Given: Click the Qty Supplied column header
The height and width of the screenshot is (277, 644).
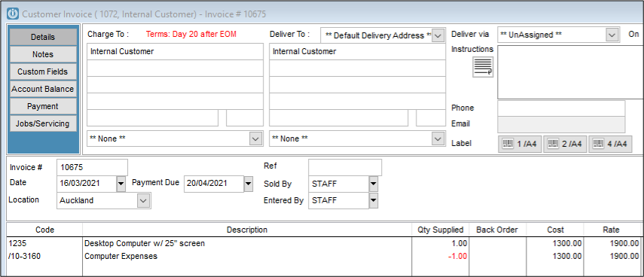Looking at the screenshot, I should 441,230.
